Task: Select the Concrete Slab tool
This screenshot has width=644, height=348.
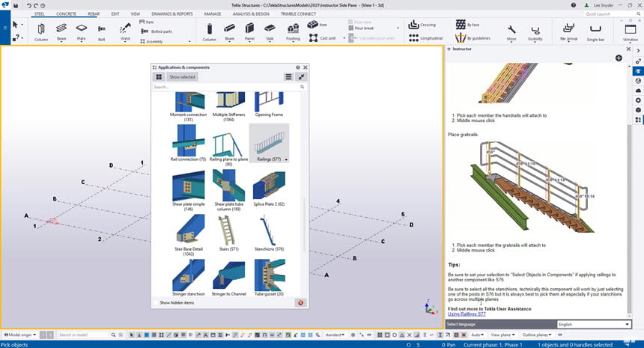Action: (270, 31)
